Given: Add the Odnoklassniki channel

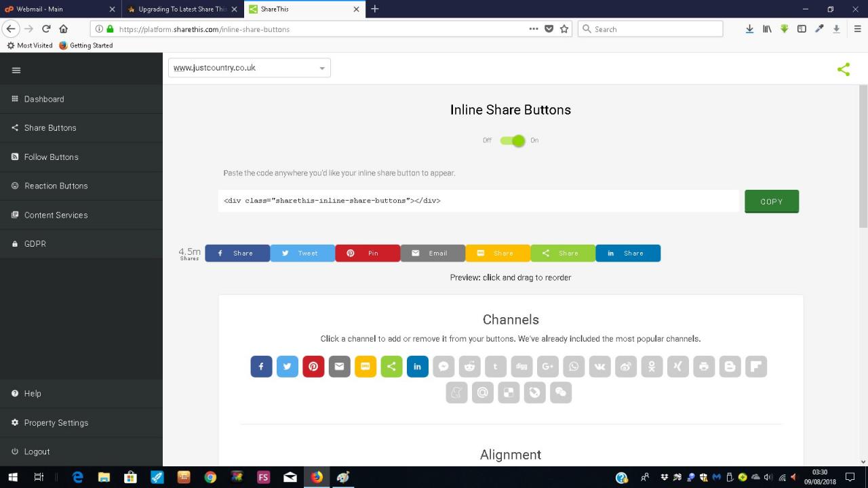Looking at the screenshot, I should tap(652, 367).
